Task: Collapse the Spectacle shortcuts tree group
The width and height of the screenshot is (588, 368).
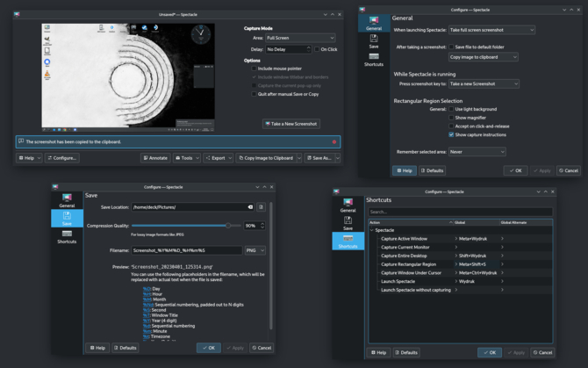Action: (371, 230)
